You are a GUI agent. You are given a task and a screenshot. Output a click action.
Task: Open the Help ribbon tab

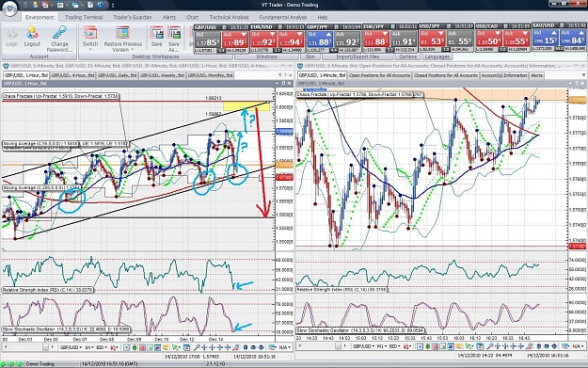tap(322, 17)
